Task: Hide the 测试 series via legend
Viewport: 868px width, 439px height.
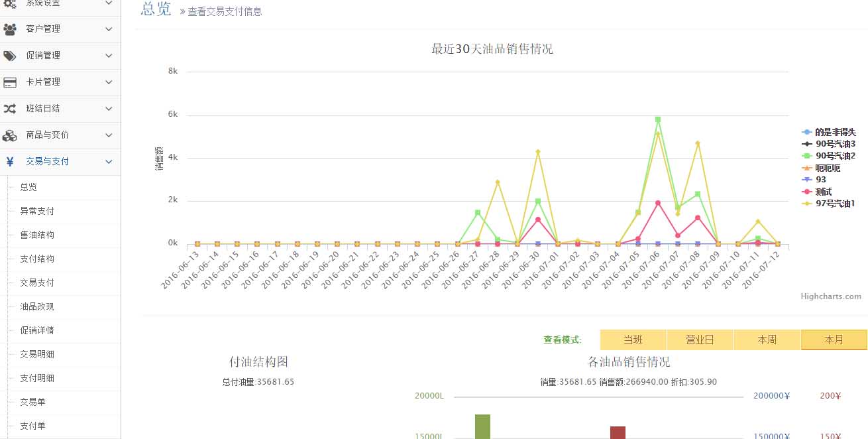Action: pos(817,192)
